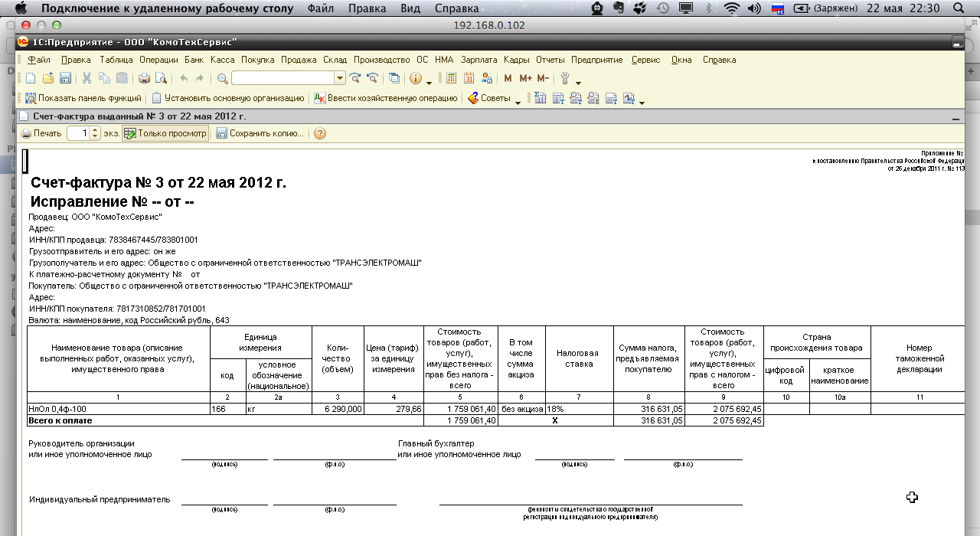The image size is (980, 536).
Task: Open the Calendar icon
Action: pyautogui.click(x=469, y=78)
